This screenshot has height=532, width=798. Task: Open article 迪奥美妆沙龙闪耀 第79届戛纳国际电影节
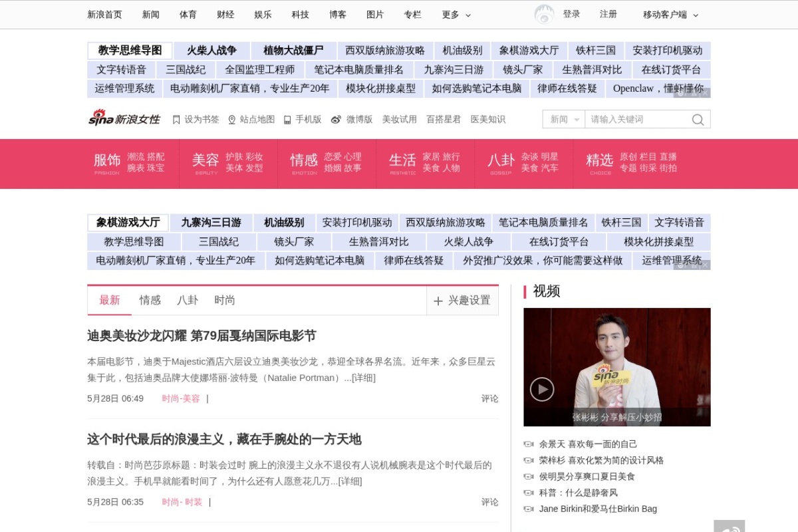coord(201,336)
